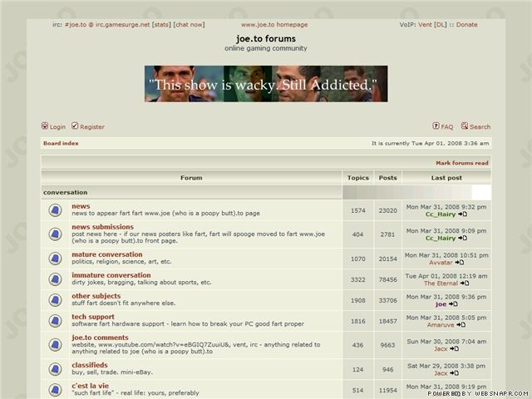532x399 pixels.
Task: View latest post icon beside Avvatar
Action: tap(460, 263)
